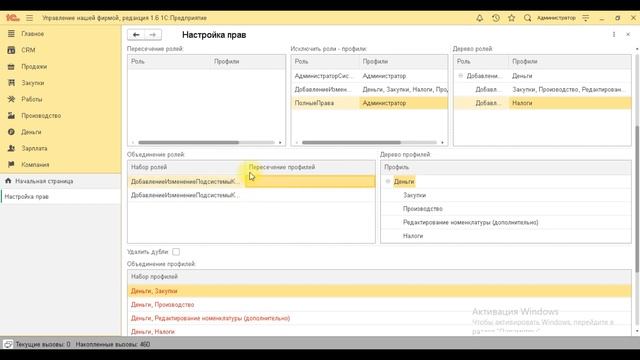Viewport: 640px width, 360px height.
Task: Select Закупки, Производство row in roles tree
Action: (542, 89)
